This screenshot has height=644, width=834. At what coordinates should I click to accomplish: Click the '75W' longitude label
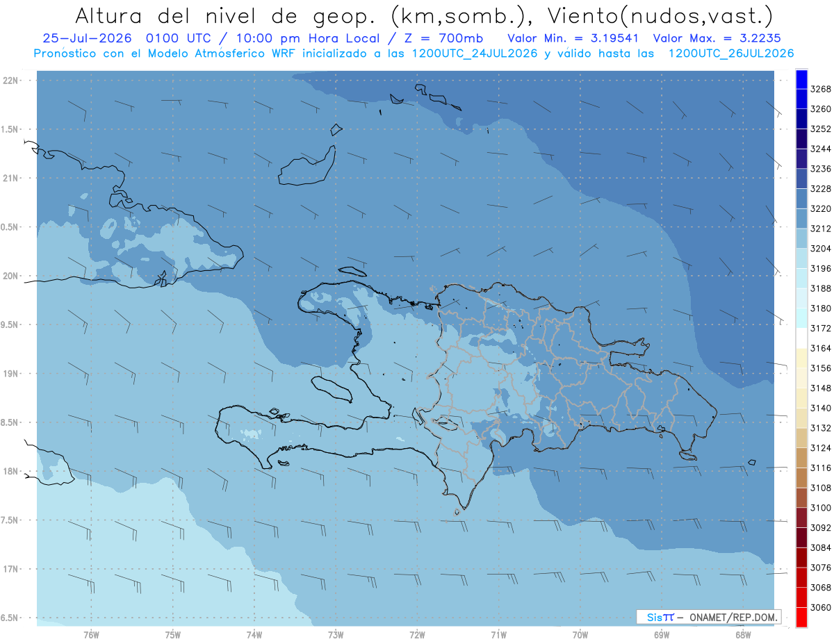click(x=173, y=635)
